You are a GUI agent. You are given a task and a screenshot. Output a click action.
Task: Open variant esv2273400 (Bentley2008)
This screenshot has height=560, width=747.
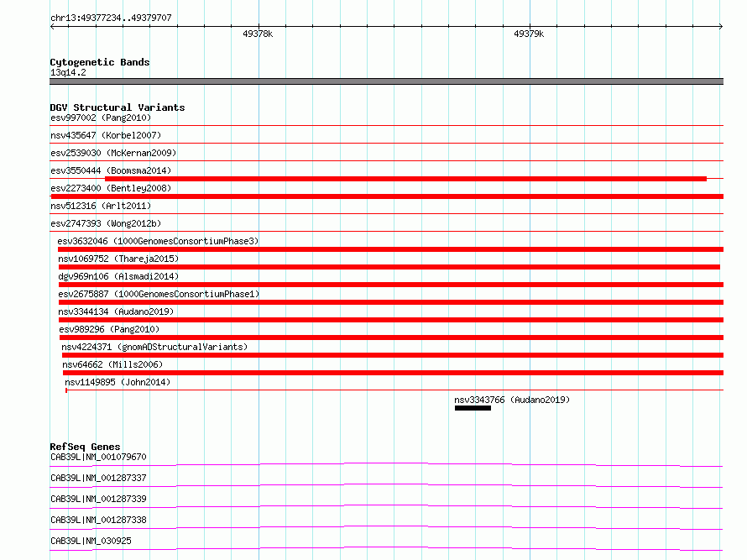[x=111, y=188]
